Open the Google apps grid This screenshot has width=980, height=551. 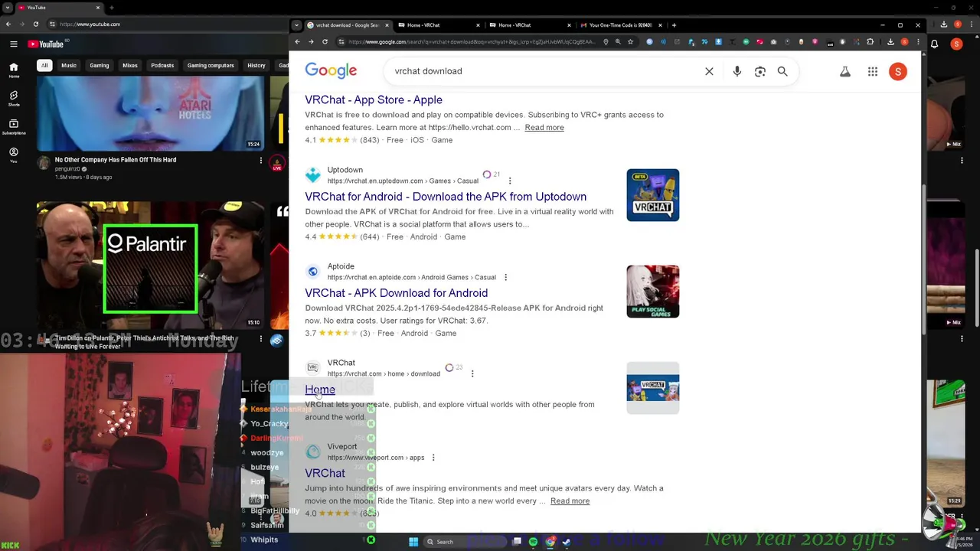[872, 71]
